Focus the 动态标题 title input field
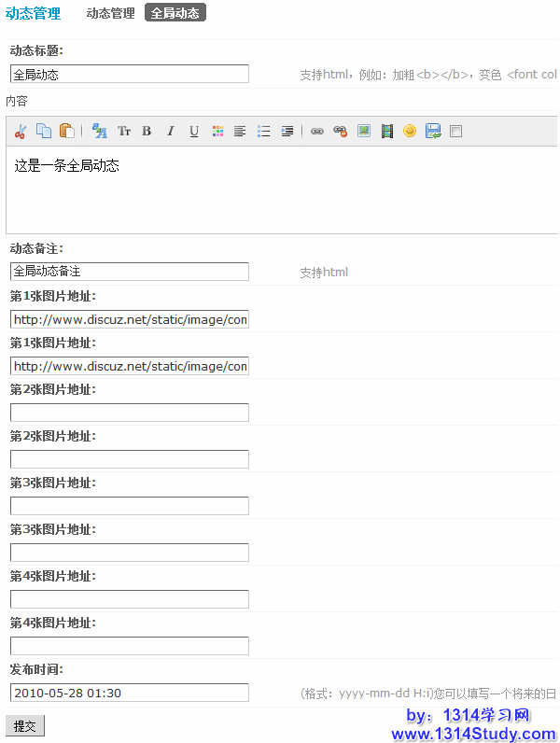The height and width of the screenshot is (743, 560). coord(130,74)
